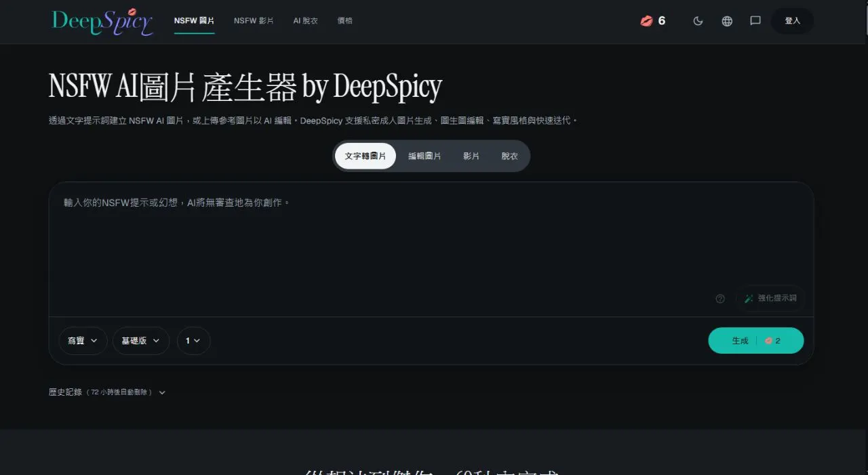Viewport: 868px width, 475px height.
Task: Click the 登入 login button
Action: coord(792,21)
